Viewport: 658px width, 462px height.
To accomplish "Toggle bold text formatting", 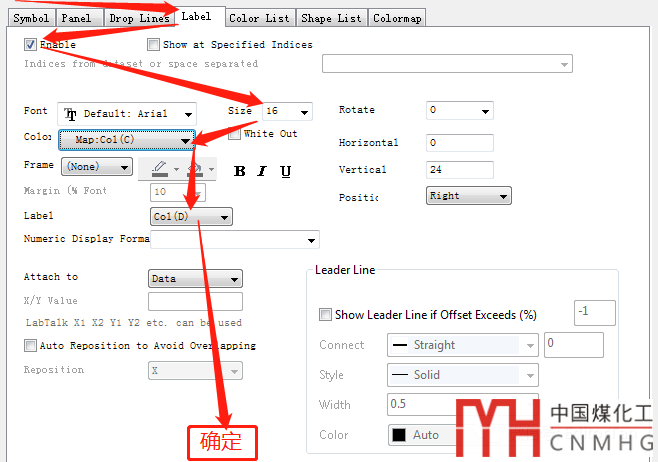I will click(240, 171).
